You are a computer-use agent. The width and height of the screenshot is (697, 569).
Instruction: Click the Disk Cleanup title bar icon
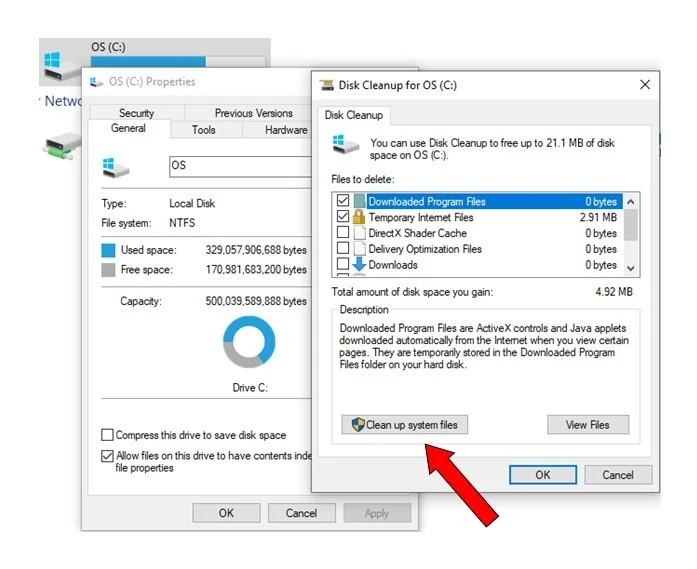327,85
